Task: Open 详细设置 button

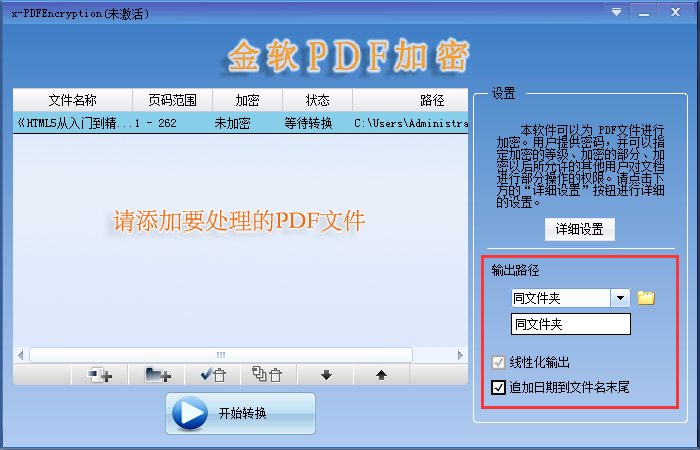Action: [579, 229]
